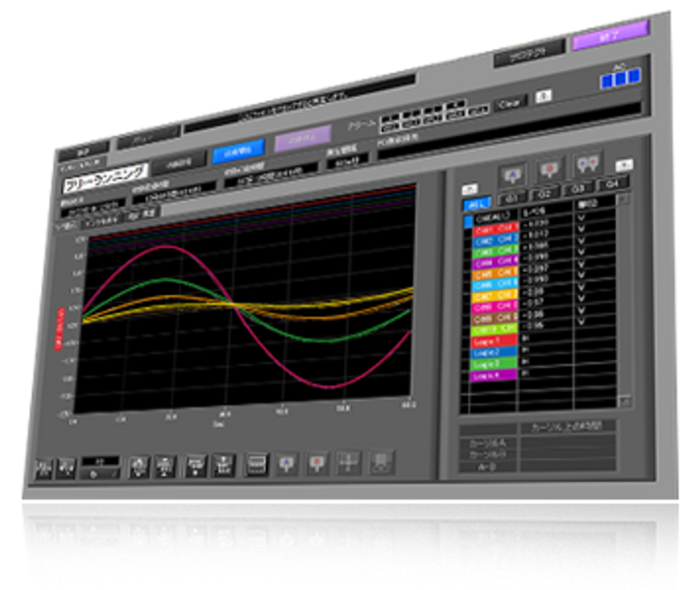
Task: Click the combined A-B marker icon above the channel list
Action: pyautogui.click(x=588, y=163)
